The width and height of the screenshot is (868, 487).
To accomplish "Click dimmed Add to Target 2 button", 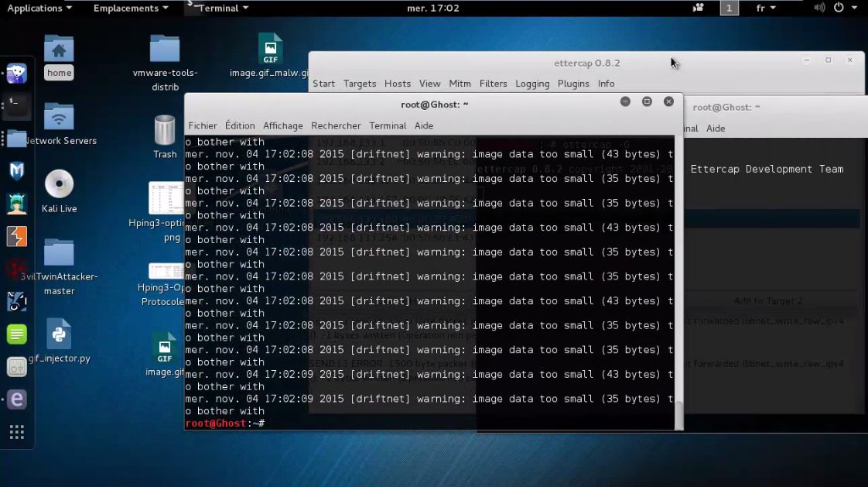I will [x=768, y=301].
